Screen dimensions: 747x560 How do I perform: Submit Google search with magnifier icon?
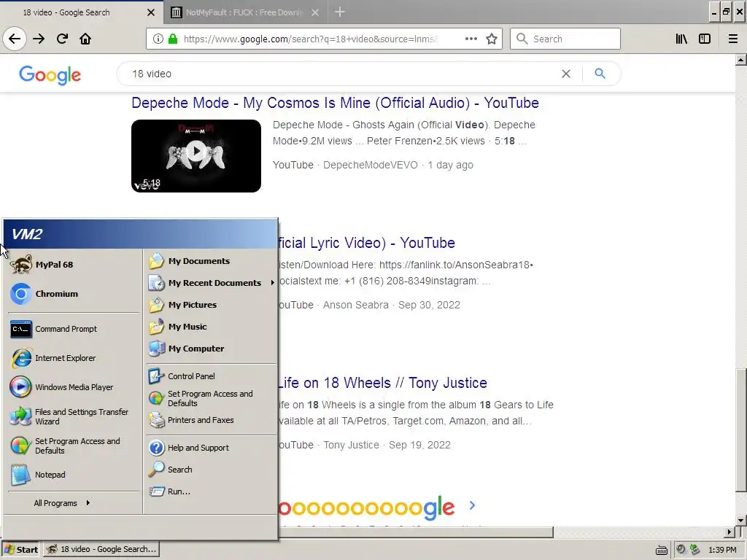(600, 74)
